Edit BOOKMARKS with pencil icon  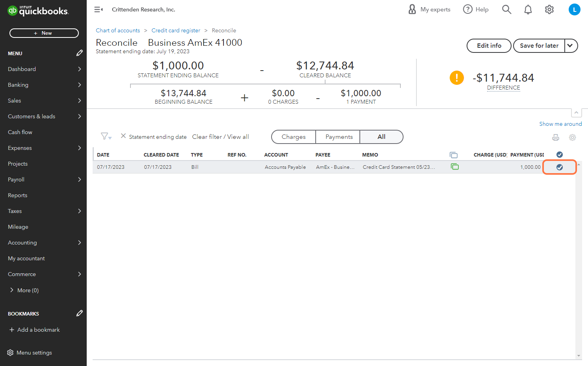point(80,313)
